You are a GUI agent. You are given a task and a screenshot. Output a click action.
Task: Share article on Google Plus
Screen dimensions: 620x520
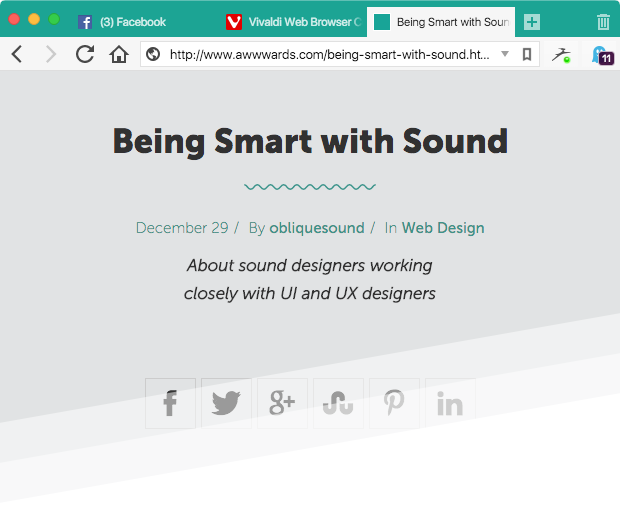pyautogui.click(x=282, y=403)
